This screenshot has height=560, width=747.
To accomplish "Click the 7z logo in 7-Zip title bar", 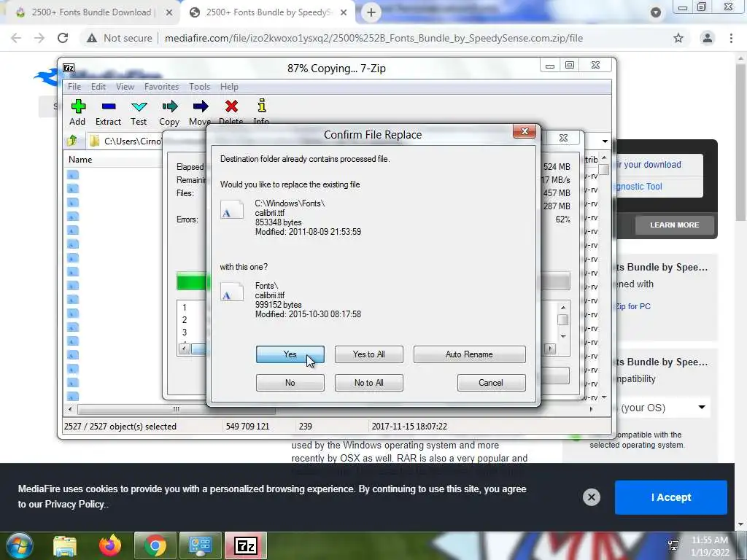I will click(69, 68).
